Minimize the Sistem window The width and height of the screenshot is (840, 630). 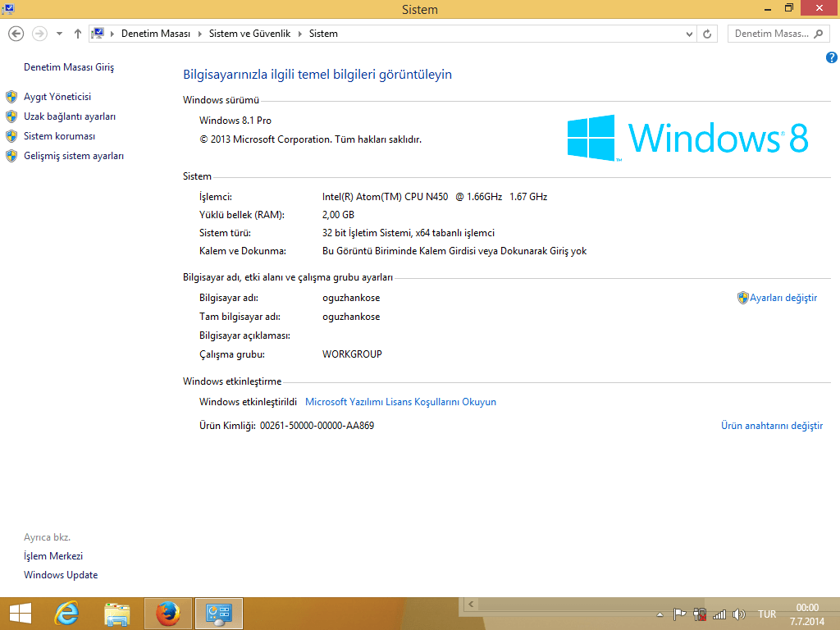tap(768, 8)
